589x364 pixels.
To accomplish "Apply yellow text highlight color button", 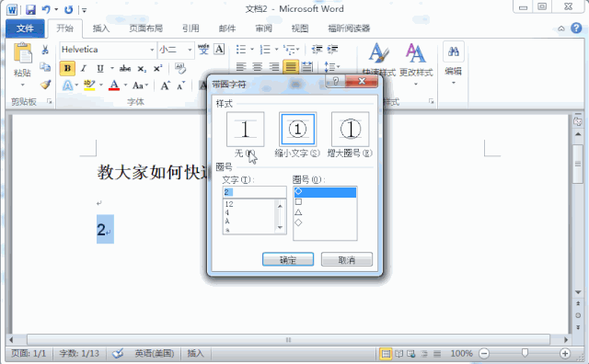I will tap(89, 85).
